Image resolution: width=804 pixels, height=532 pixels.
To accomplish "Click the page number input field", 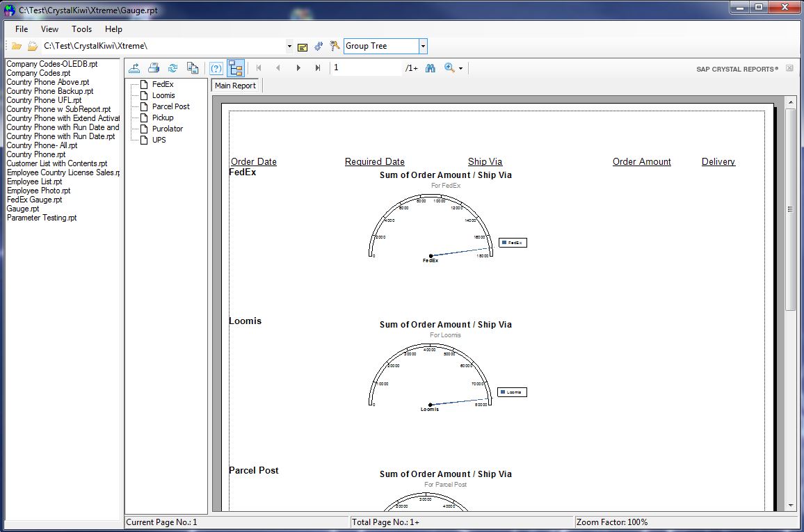I will pos(367,67).
